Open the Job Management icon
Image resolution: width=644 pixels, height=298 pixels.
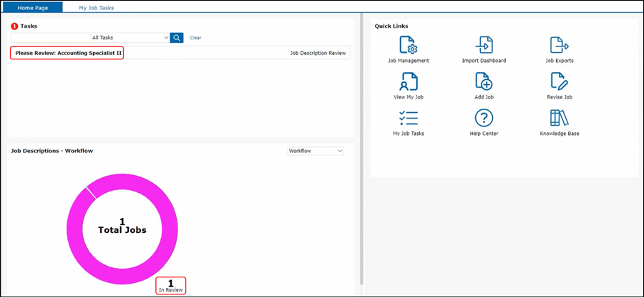coord(409,45)
